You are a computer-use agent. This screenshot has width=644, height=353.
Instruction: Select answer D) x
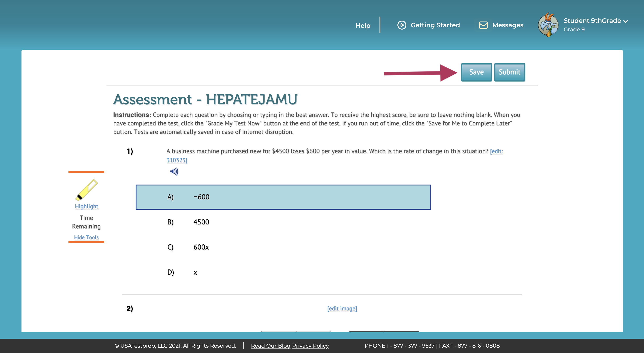coord(195,272)
